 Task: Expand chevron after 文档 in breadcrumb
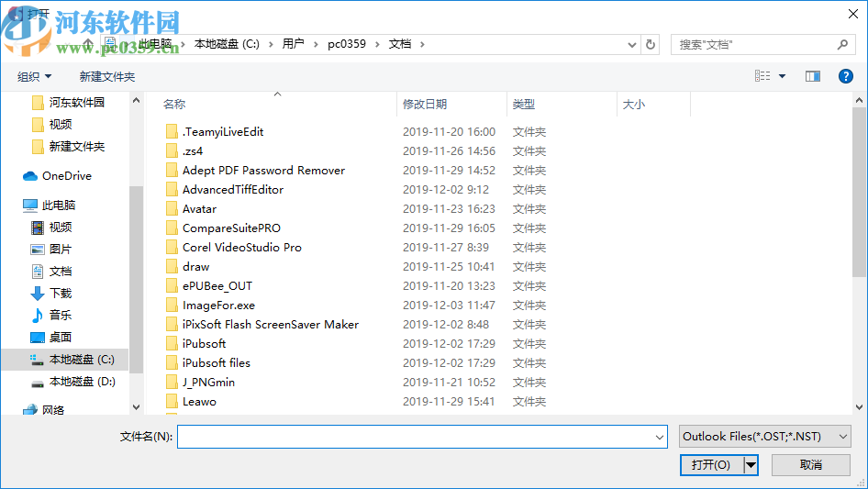[422, 44]
